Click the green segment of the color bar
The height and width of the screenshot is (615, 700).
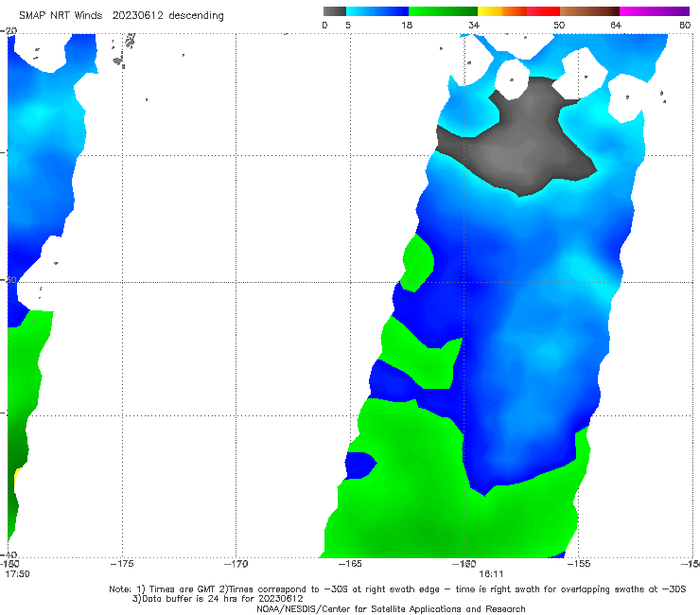(x=443, y=11)
